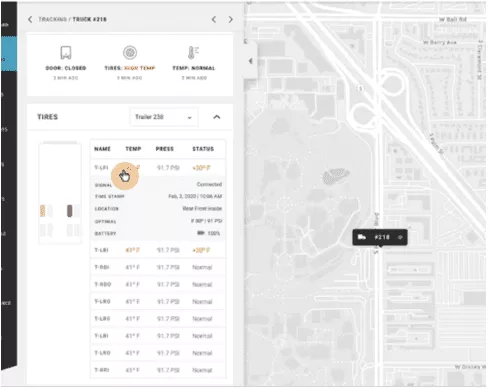Screen dimensions: 489x389
Task: Click the 'Connected' signal value
Action: click(209, 184)
